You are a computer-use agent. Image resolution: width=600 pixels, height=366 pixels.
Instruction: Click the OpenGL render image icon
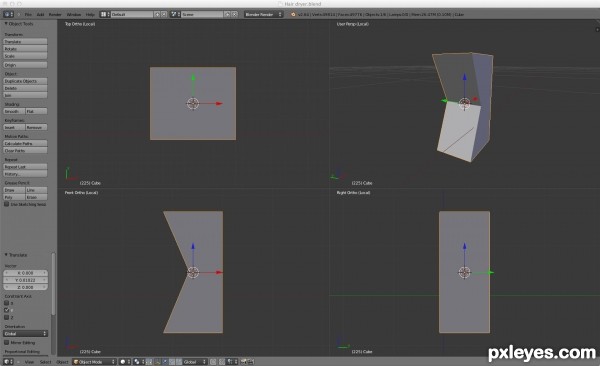coord(244,362)
